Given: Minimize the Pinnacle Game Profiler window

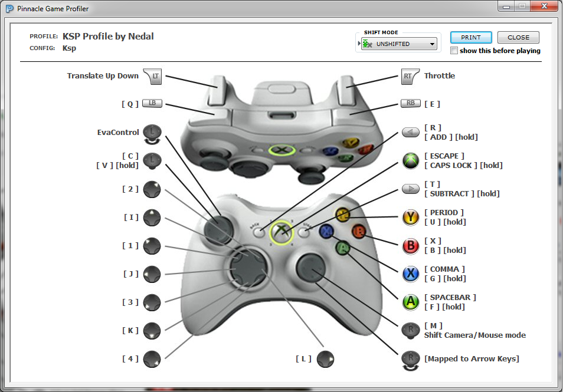Looking at the screenshot, I should [506, 6].
